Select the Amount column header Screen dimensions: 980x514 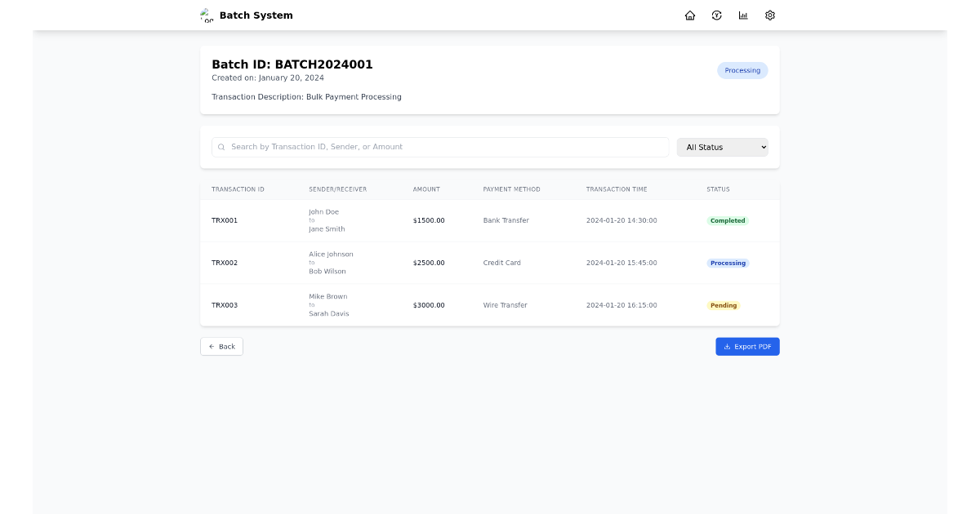pos(426,188)
